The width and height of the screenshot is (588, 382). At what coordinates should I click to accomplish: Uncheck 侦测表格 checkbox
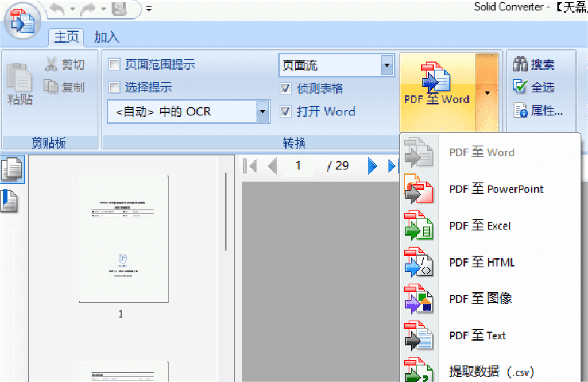tap(286, 88)
